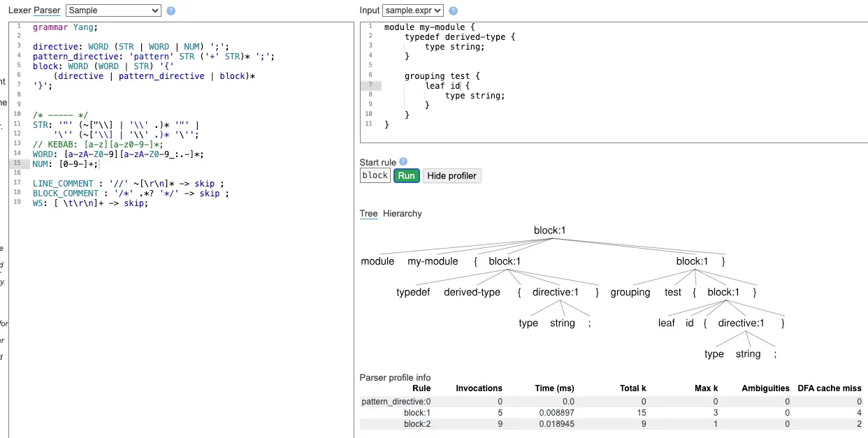Viewport: 868px width, 438px height.
Task: Click the Total k column header
Action: coord(633,388)
